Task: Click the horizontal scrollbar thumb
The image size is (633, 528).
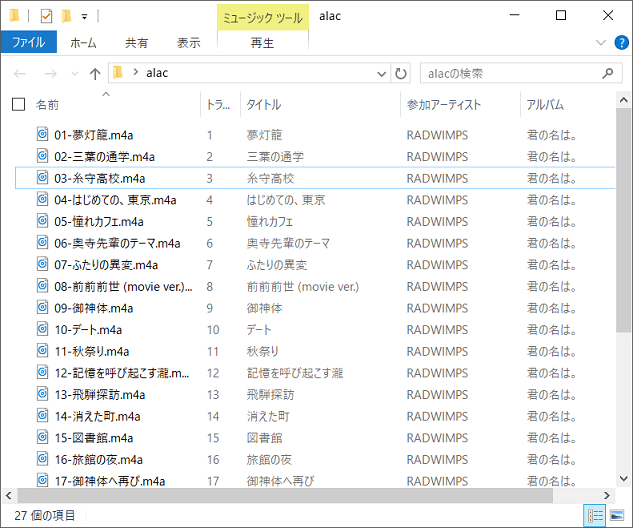Action: [x=285, y=495]
